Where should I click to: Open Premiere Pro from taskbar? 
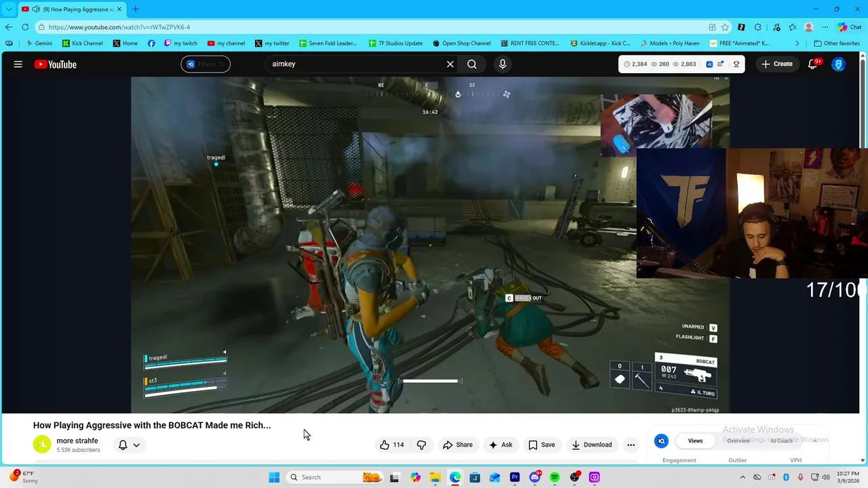515,477
